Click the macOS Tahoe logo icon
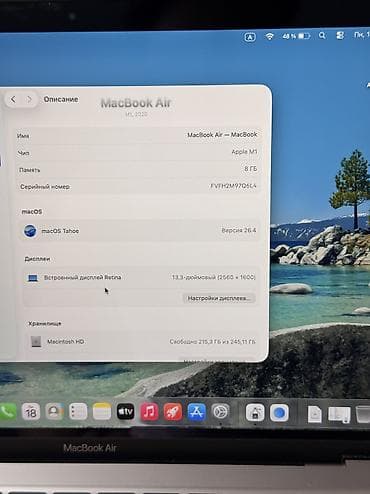This screenshot has height=494, width=370. click(x=30, y=231)
